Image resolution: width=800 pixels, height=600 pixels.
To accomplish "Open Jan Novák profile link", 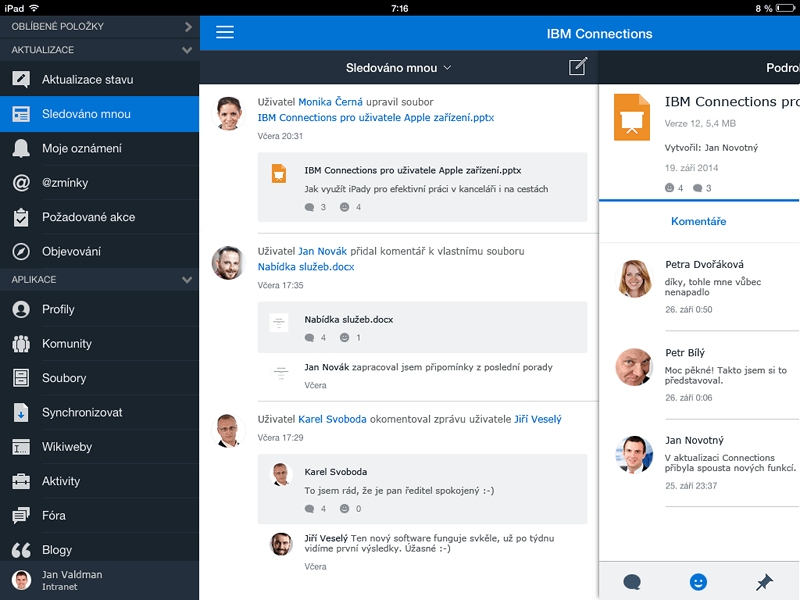I will point(322,251).
